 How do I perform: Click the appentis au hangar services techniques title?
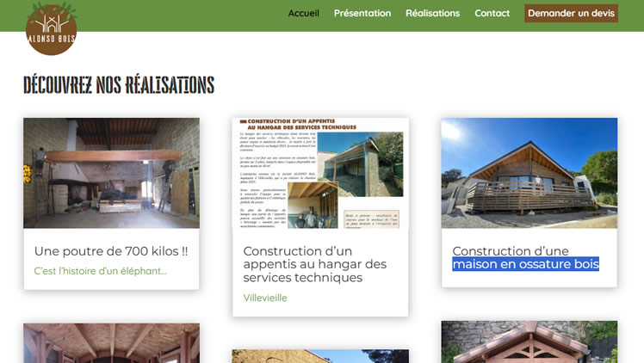[x=315, y=264]
